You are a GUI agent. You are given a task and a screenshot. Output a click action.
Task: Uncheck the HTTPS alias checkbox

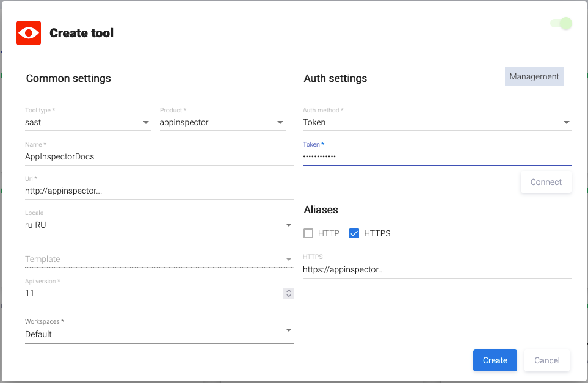pyautogui.click(x=354, y=233)
